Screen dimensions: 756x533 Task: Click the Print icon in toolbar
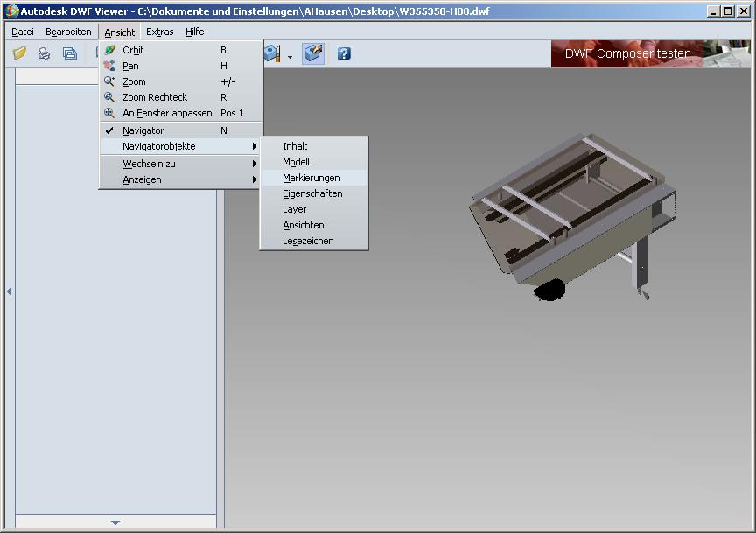pos(45,53)
